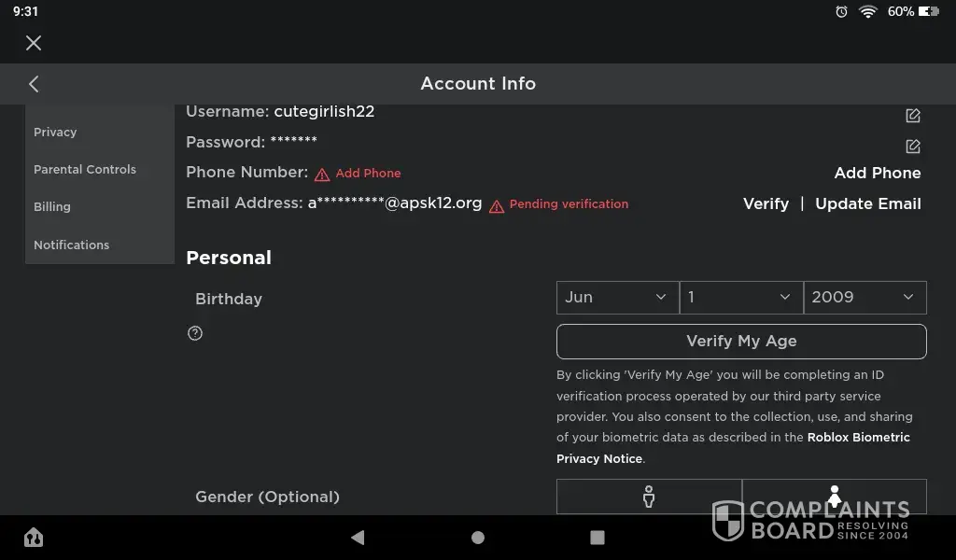956x560 pixels.
Task: Click the birthday help question mark icon
Action: 195,333
